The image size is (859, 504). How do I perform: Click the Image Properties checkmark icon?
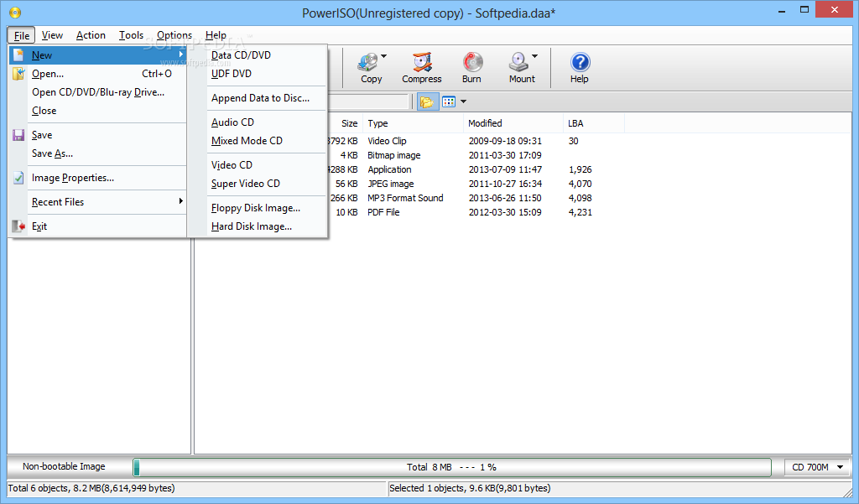[x=18, y=178]
